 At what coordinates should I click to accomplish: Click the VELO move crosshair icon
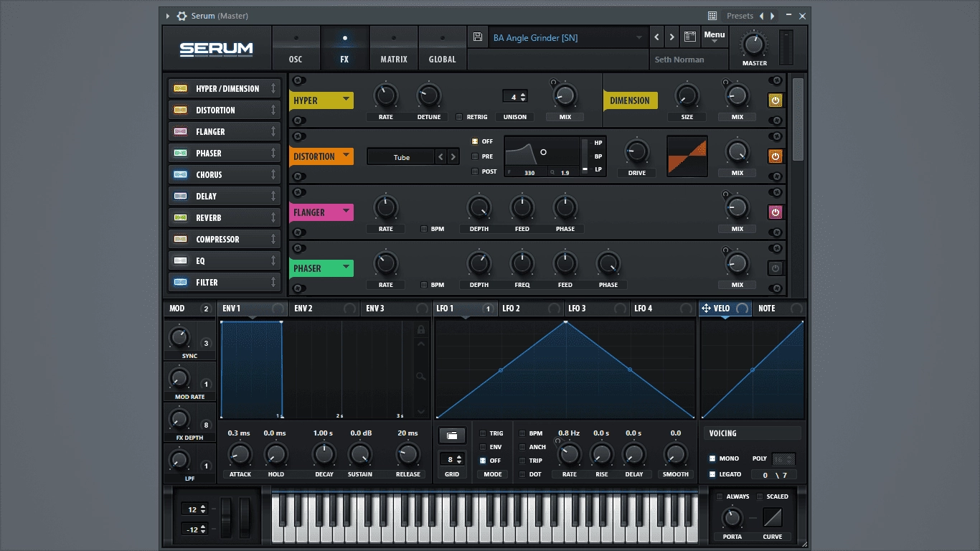(706, 309)
